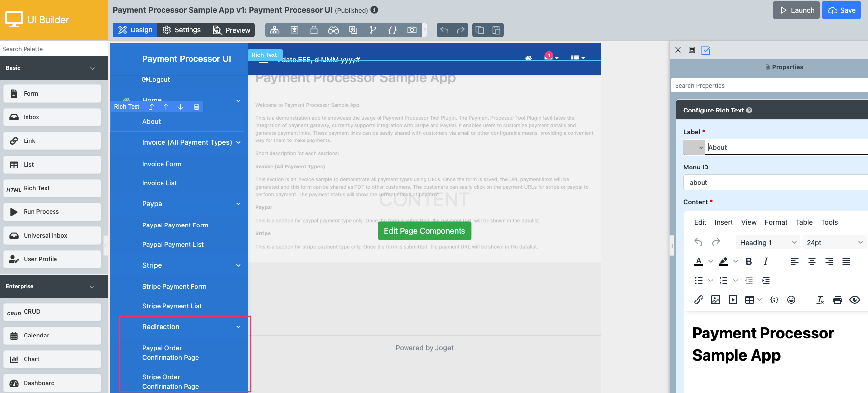Click info icon beside Published label
The width and height of the screenshot is (868, 393).
coord(374,10)
